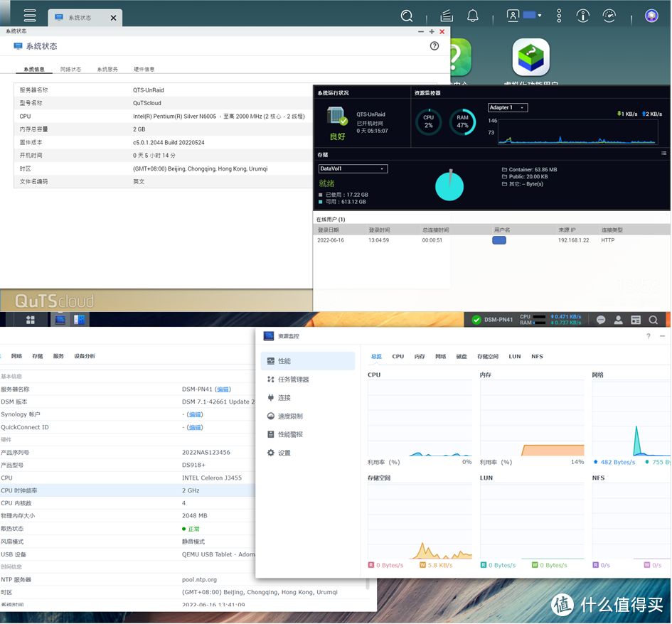Select 速度限制 in the sidebar
The height and width of the screenshot is (624, 672).
pyautogui.click(x=308, y=416)
